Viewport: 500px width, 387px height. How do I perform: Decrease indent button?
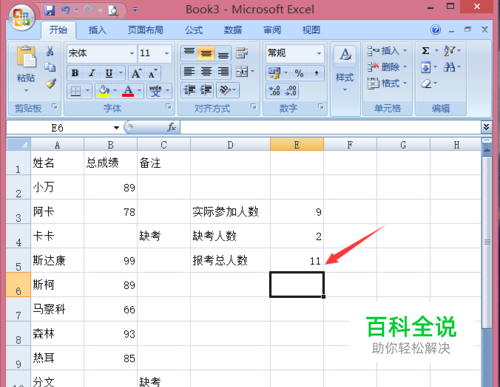(x=189, y=90)
